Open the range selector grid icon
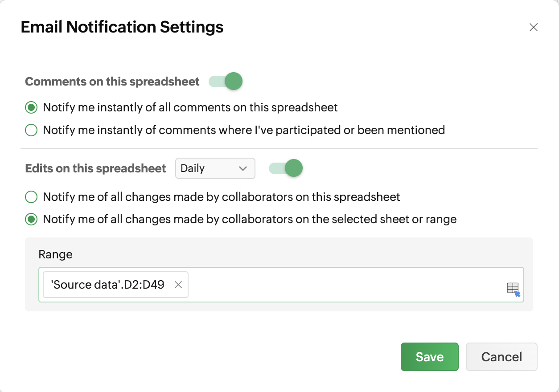This screenshot has height=392, width=559. [x=513, y=289]
